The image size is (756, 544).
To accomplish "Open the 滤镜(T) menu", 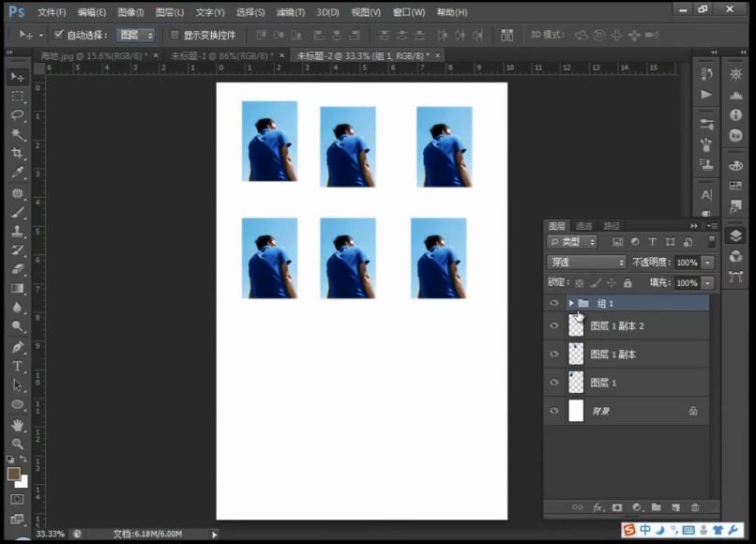I will coord(290,12).
